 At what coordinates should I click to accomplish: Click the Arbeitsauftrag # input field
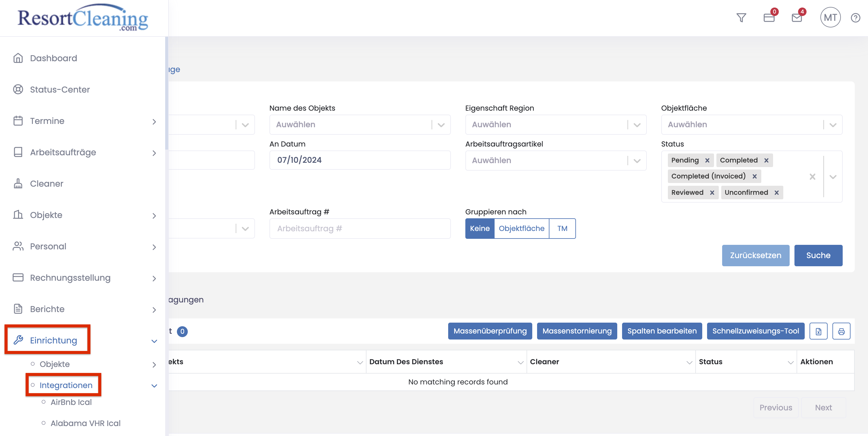coord(360,228)
